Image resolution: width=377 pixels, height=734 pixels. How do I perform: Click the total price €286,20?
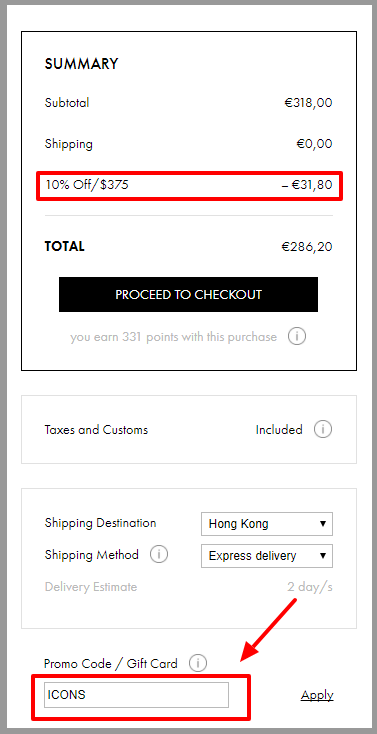point(307,246)
